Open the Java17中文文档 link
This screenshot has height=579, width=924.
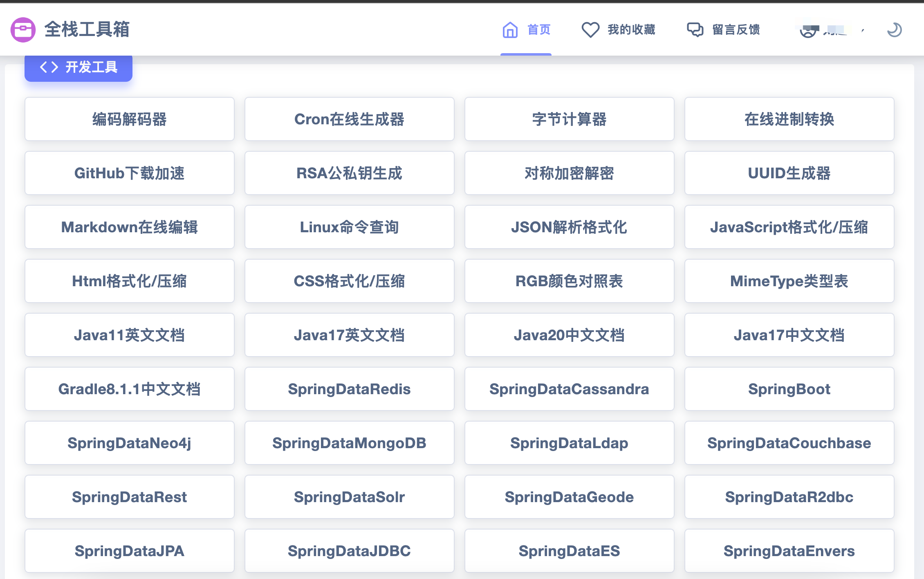click(x=789, y=335)
